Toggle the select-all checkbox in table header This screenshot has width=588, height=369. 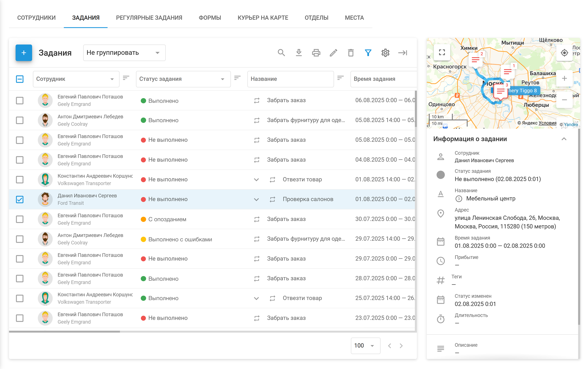point(20,79)
